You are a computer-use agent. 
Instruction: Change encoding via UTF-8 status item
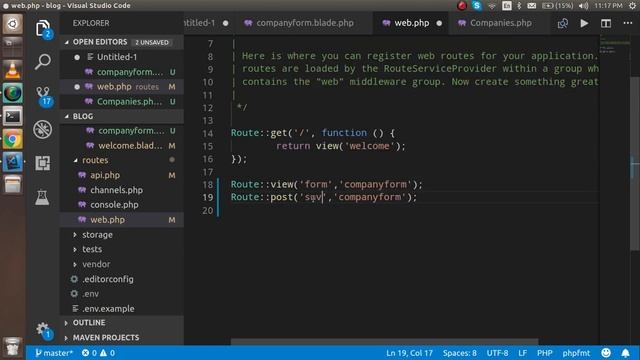497,353
